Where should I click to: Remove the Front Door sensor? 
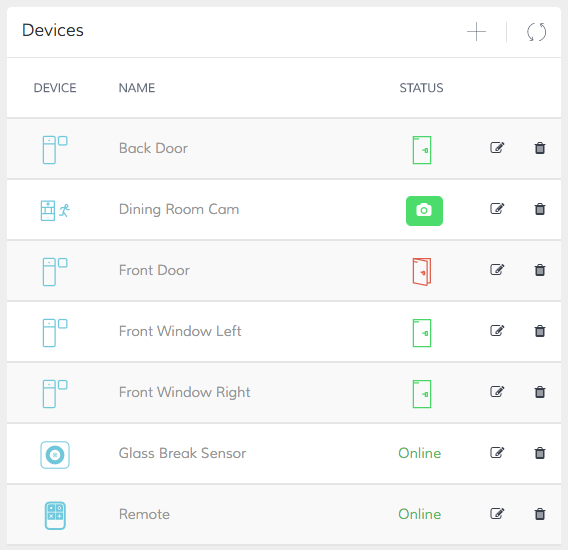pyautogui.click(x=540, y=270)
